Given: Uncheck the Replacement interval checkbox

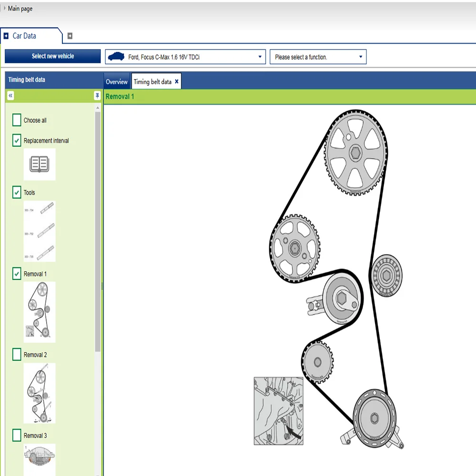Looking at the screenshot, I should (17, 140).
